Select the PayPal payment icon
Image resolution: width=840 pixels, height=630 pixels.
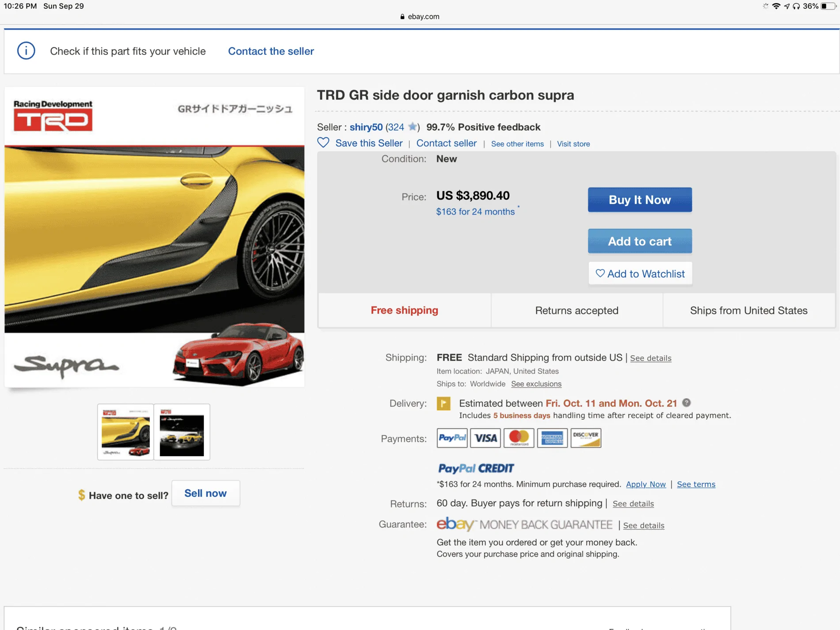pyautogui.click(x=452, y=438)
